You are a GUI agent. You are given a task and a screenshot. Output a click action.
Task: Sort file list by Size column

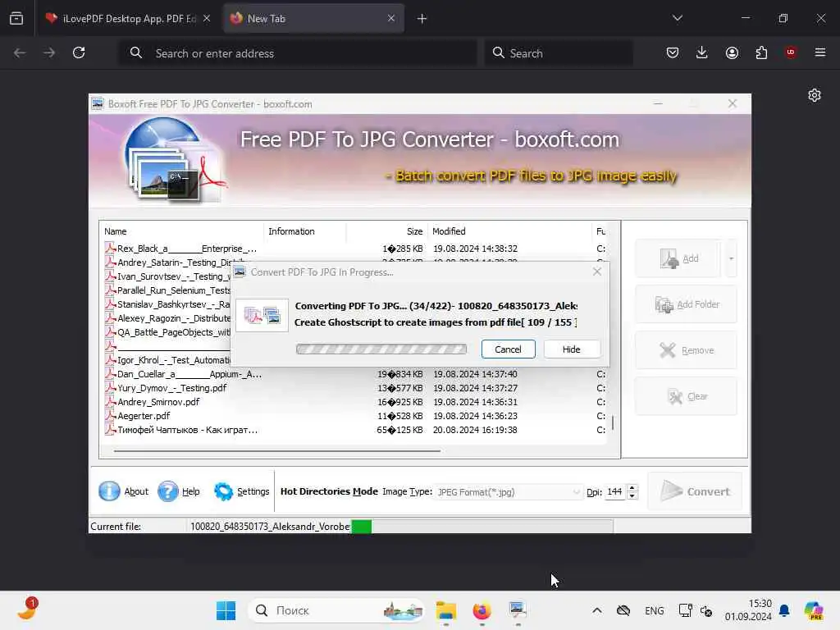387,231
